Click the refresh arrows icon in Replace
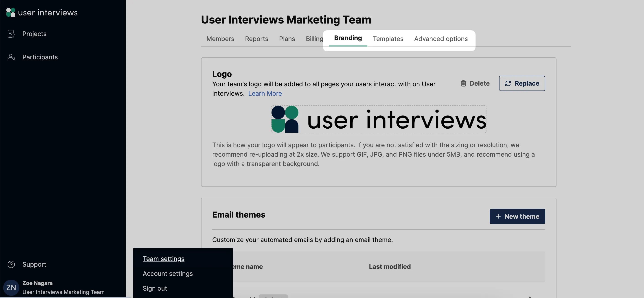 click(508, 83)
